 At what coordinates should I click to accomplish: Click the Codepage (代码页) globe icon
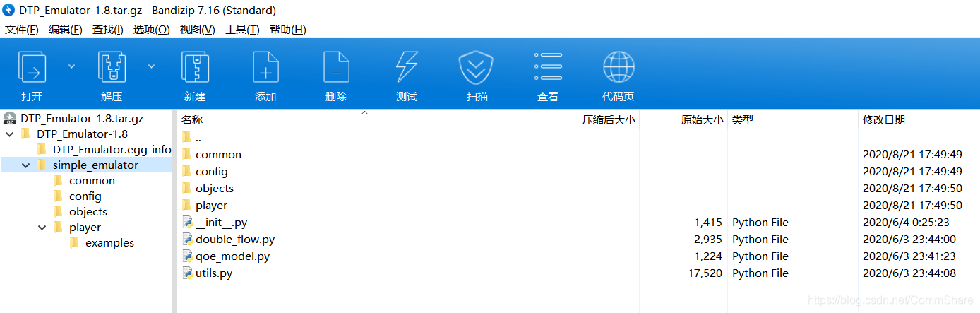tap(619, 67)
